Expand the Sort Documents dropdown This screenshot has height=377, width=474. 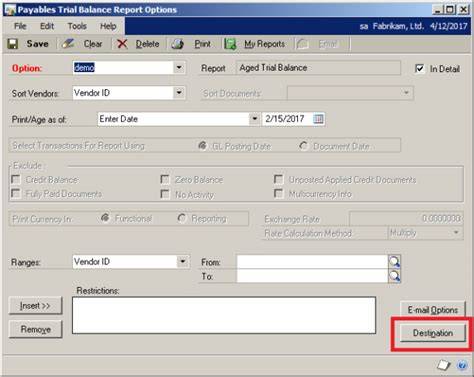(406, 93)
